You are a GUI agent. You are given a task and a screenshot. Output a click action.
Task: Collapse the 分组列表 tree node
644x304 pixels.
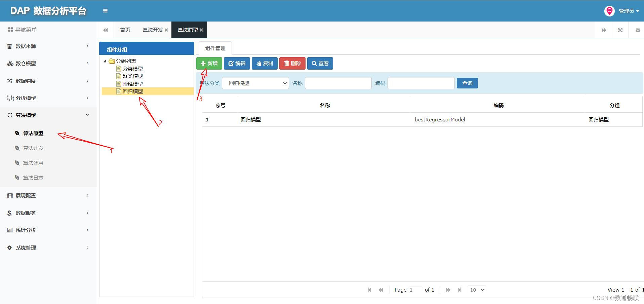[105, 61]
